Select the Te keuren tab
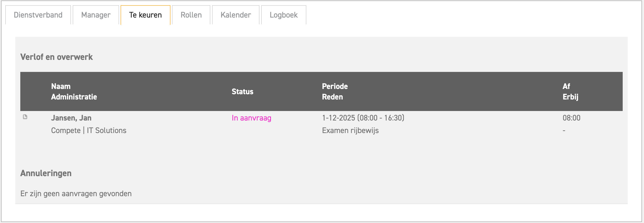644x223 pixels. 145,15
